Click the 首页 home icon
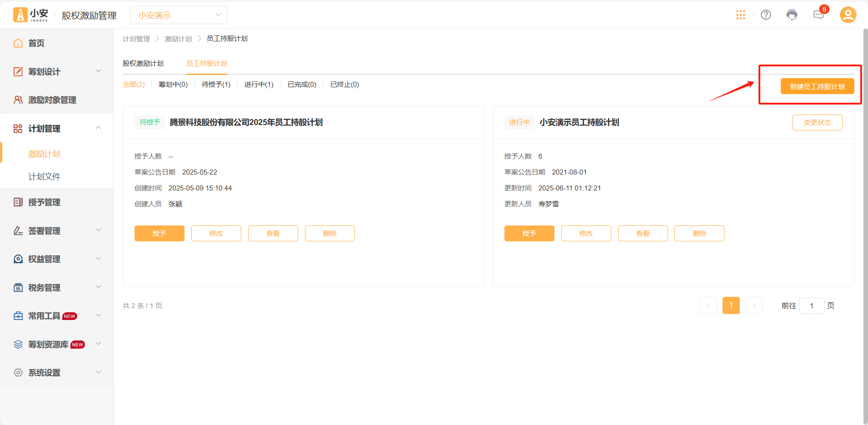Viewport: 868px width, 425px height. coord(18,43)
